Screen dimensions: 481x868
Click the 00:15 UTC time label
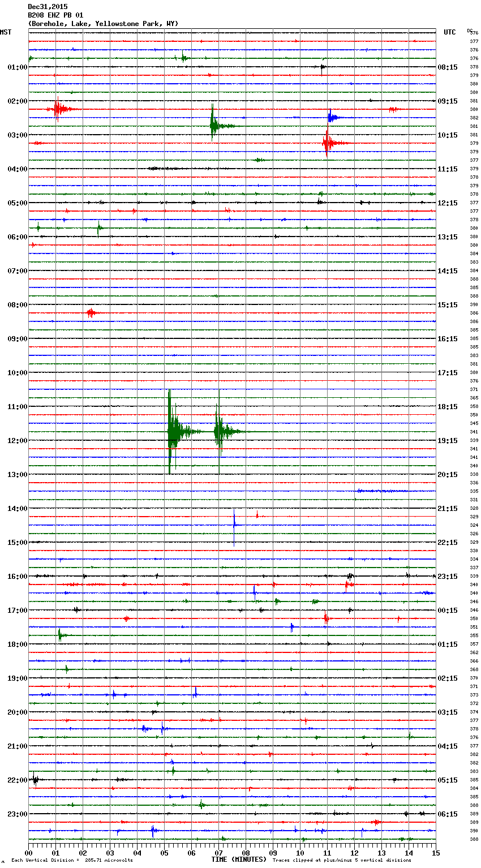(x=448, y=611)
